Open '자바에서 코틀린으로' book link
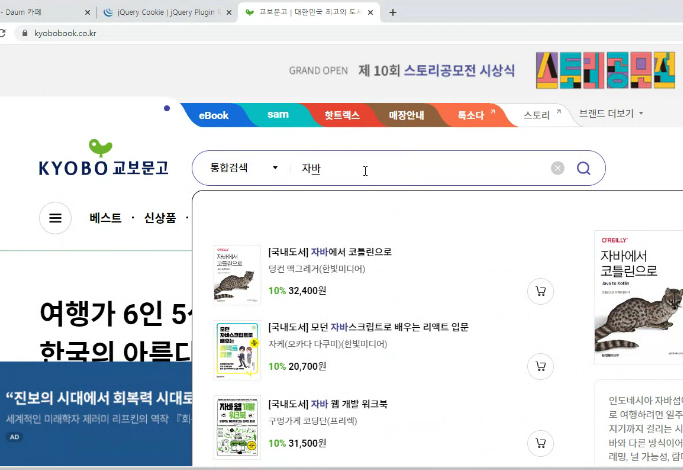The width and height of the screenshot is (683, 470). (x=329, y=252)
